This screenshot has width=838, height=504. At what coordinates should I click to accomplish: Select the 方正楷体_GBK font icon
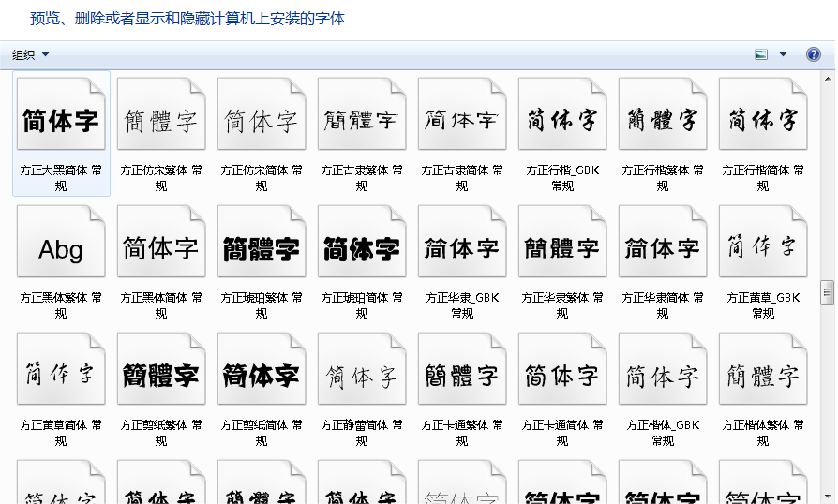[x=663, y=369]
